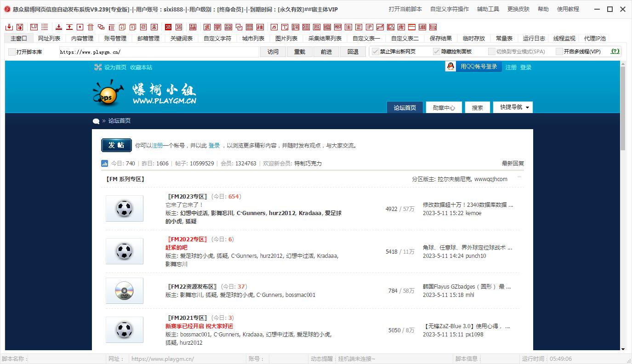Open the 打开当前脚本 menu
The image size is (632, 364).
(405, 9)
